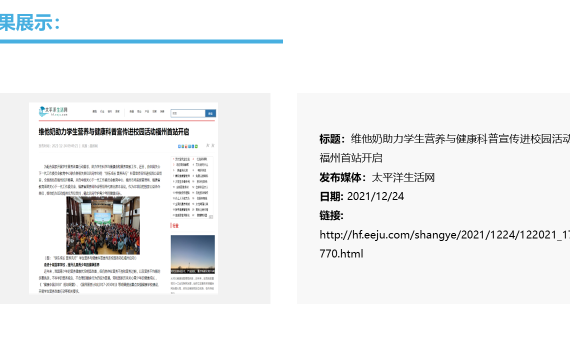
Task: Click the 福州首站开启 title line
Action: click(351, 158)
